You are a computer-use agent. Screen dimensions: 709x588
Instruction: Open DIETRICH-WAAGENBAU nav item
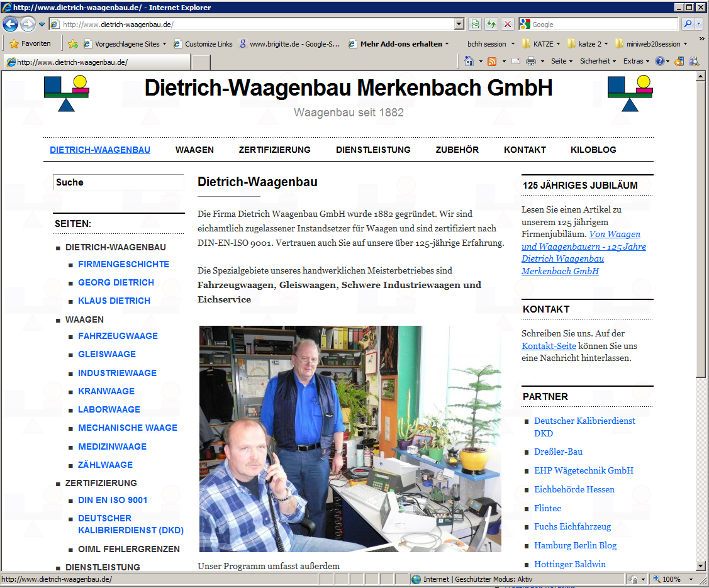tap(100, 150)
